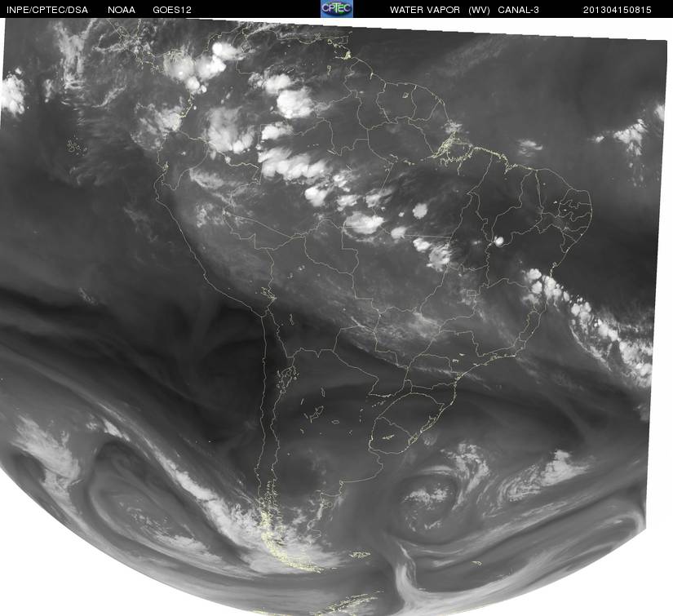673x616 pixels.
Task: Click the CANAL-3 channel label
Action: pyautogui.click(x=519, y=10)
